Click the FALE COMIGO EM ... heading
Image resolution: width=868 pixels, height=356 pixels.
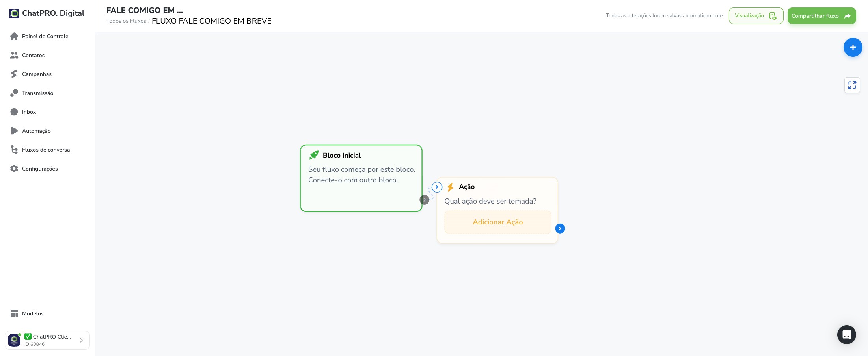(145, 10)
